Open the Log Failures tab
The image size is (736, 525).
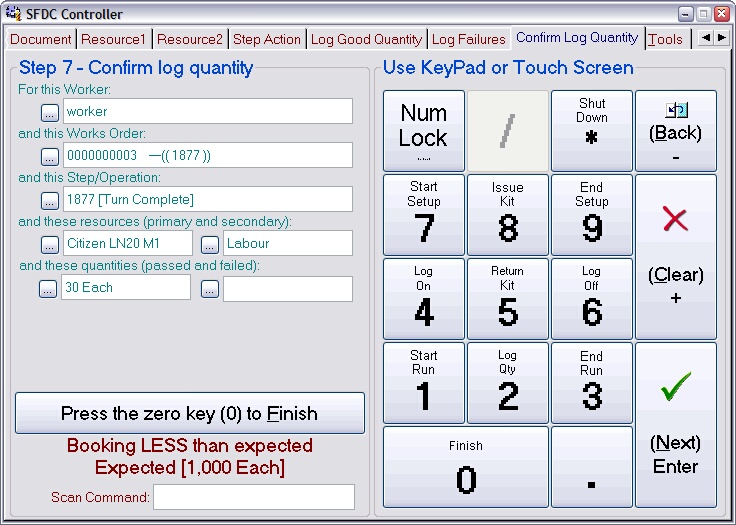(x=468, y=39)
